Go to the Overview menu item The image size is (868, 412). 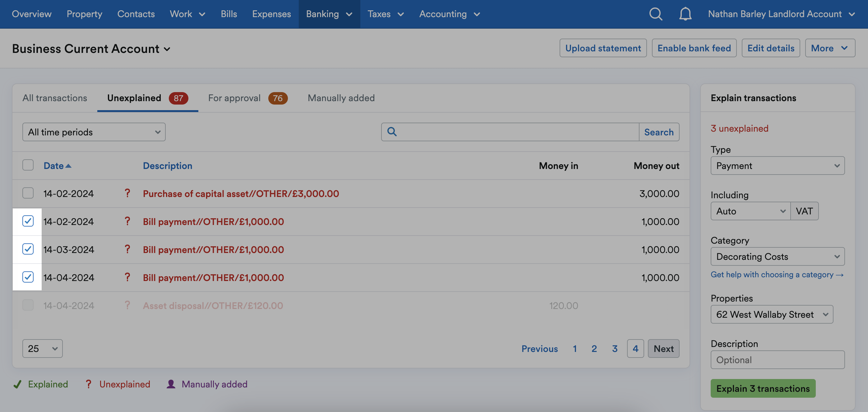(32, 14)
